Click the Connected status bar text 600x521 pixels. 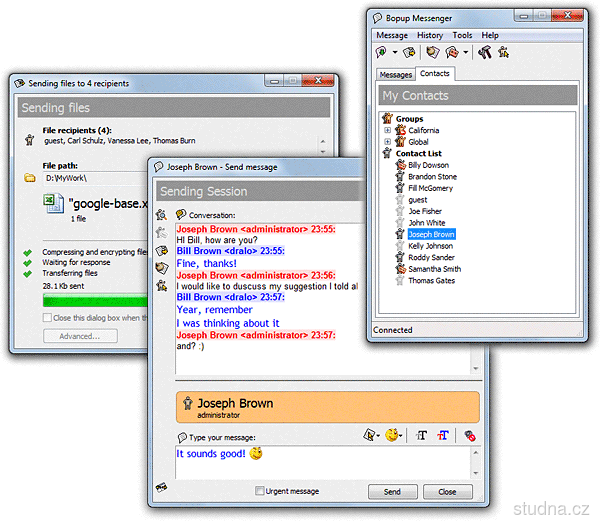(x=393, y=330)
